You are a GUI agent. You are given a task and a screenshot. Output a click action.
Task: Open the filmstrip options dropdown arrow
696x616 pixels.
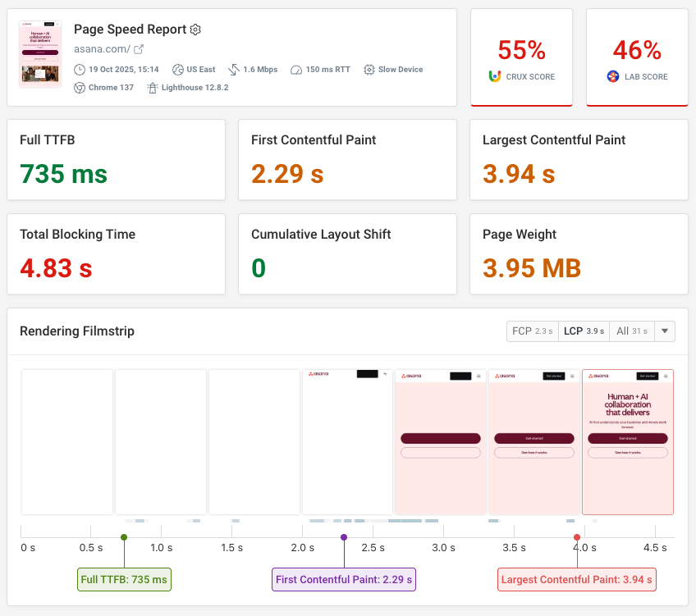click(664, 331)
